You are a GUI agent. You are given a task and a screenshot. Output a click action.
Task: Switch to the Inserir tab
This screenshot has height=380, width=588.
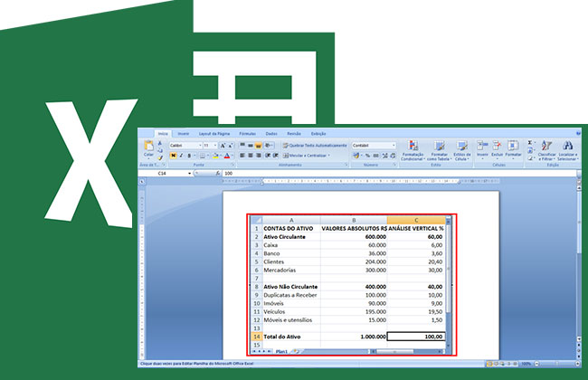(184, 134)
